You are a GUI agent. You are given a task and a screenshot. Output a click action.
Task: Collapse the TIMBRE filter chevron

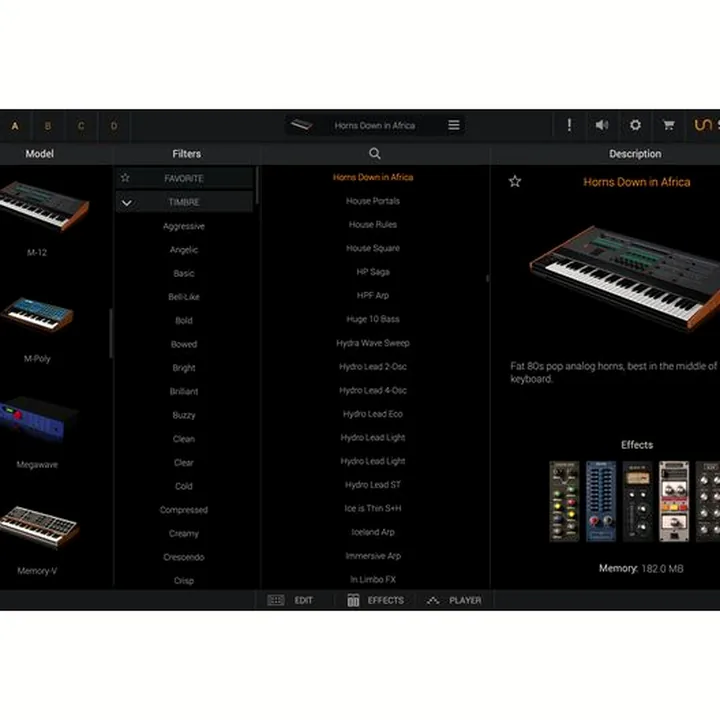[x=127, y=202]
